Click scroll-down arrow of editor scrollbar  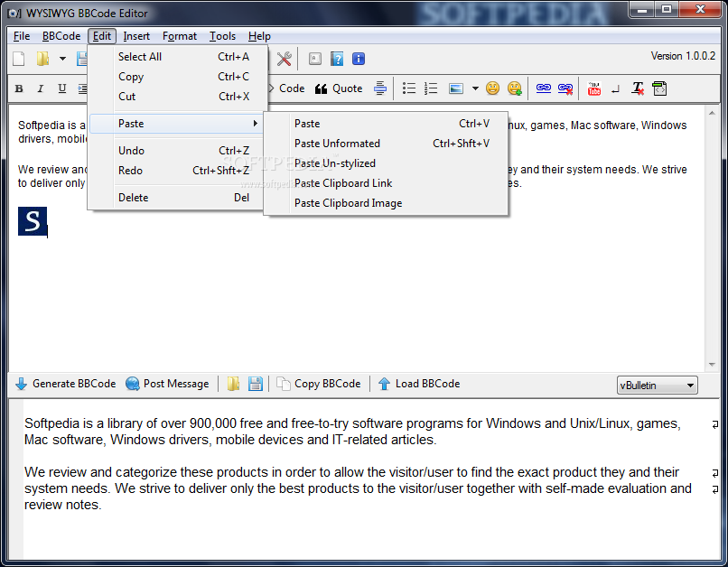712,365
